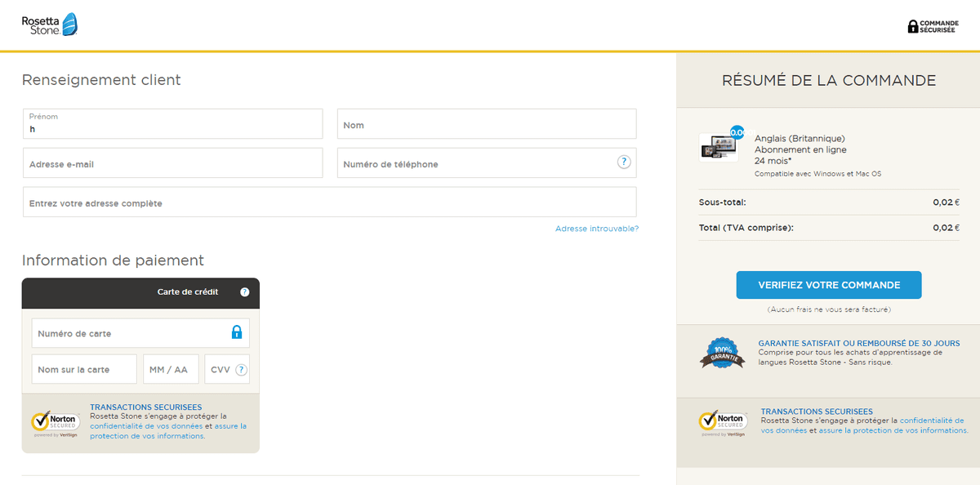Click the Norton Secured badge in order summary

pyautogui.click(x=724, y=423)
